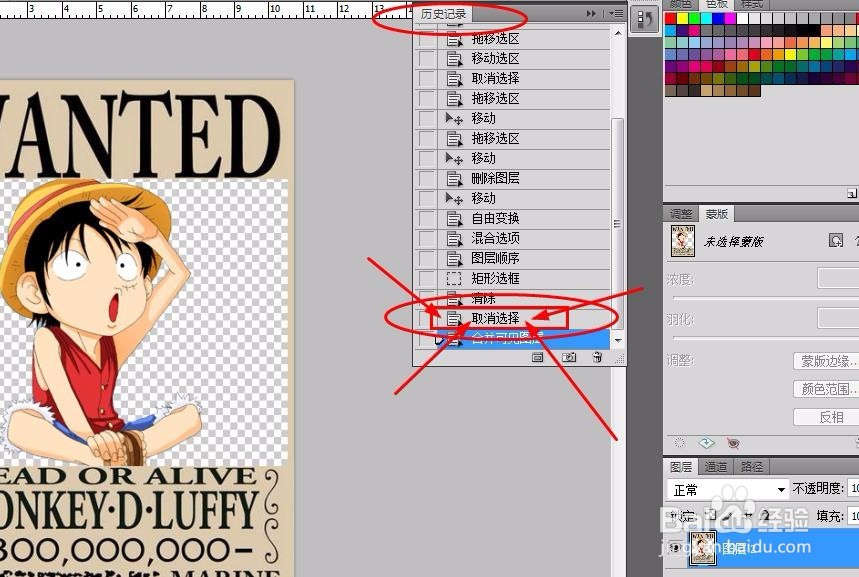
Task: Click the 不透明度 opacity field
Action: (854, 488)
